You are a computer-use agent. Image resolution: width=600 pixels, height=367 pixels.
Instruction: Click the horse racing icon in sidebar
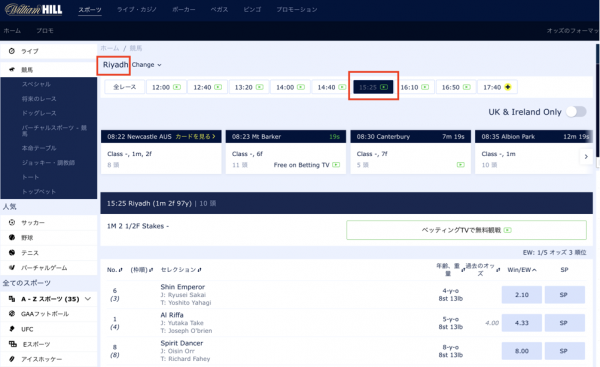pos(12,69)
